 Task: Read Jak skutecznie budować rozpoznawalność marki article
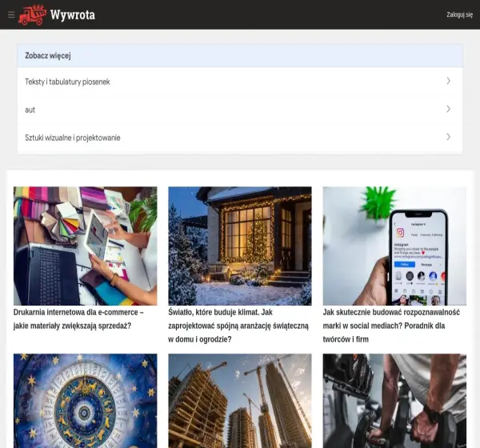[391, 326]
